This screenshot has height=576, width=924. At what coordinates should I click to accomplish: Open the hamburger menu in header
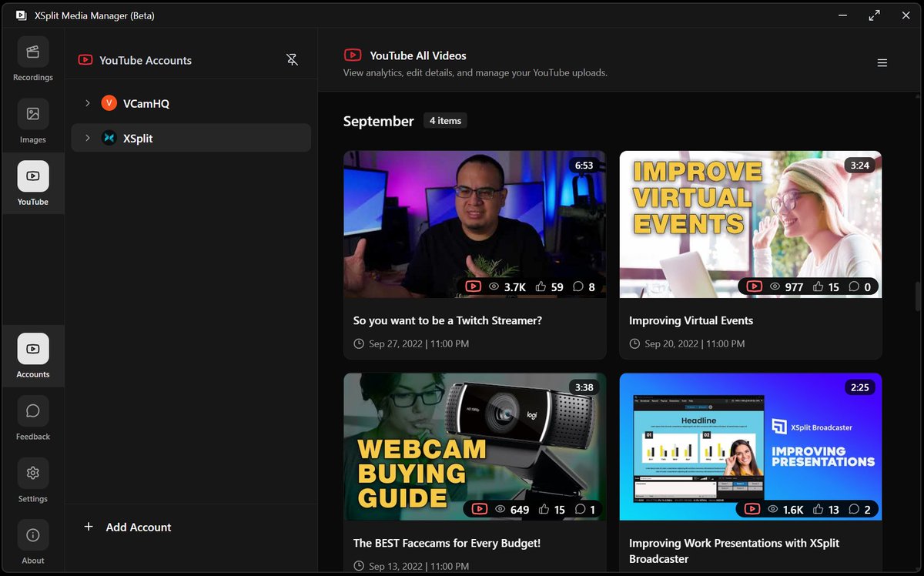tap(882, 63)
